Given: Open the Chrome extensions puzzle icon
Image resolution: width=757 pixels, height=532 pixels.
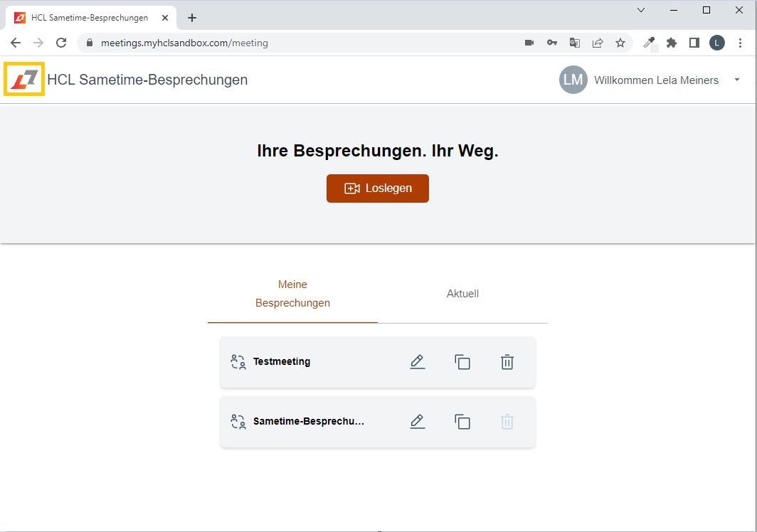Looking at the screenshot, I should pyautogui.click(x=671, y=43).
